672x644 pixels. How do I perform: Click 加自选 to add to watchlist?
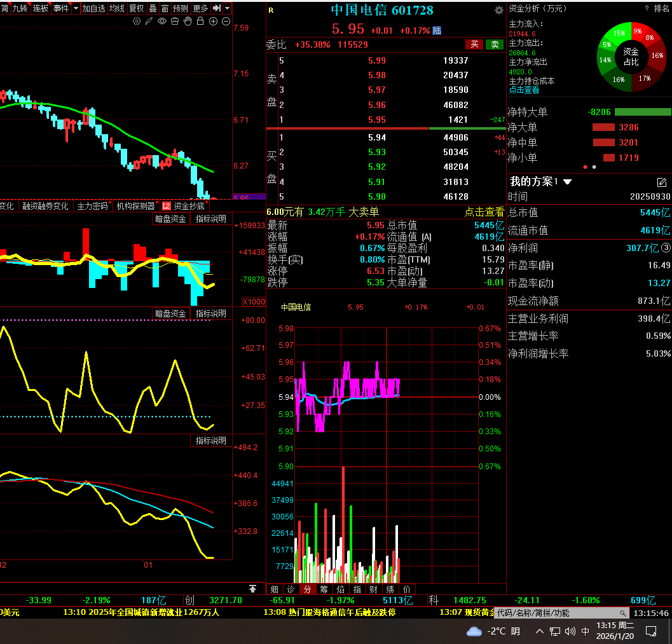pyautogui.click(x=94, y=8)
